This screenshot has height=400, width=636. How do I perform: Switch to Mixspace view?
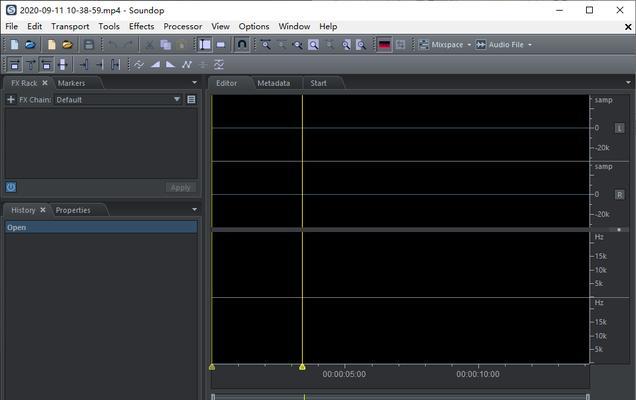point(440,45)
